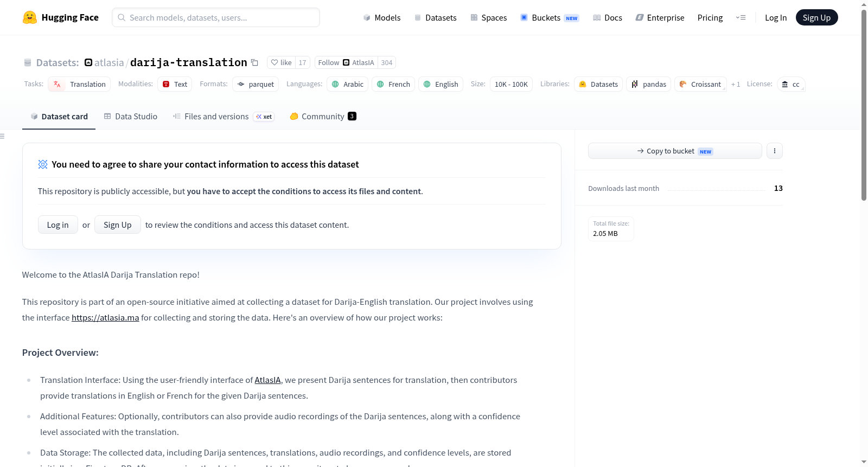Click the parquet format tag
Image resolution: width=868 pixels, height=467 pixels.
(256, 84)
